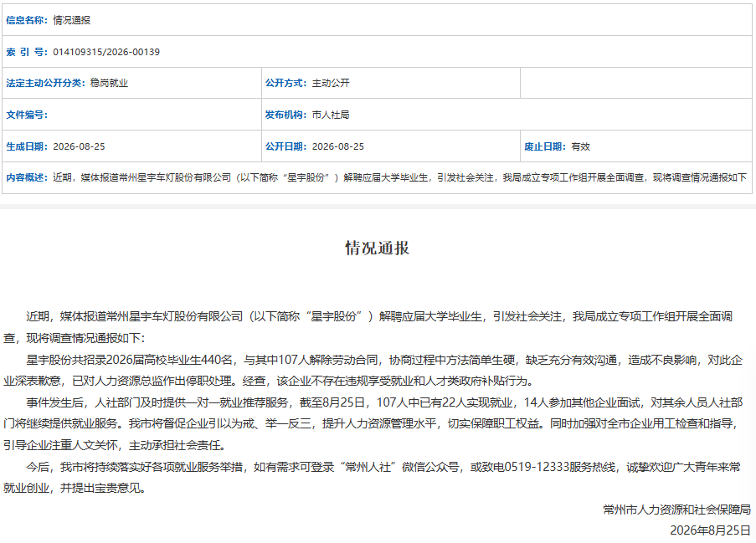Image resolution: width=756 pixels, height=543 pixels.
Task: Click the centered heading 情况通报
Action: [377, 248]
